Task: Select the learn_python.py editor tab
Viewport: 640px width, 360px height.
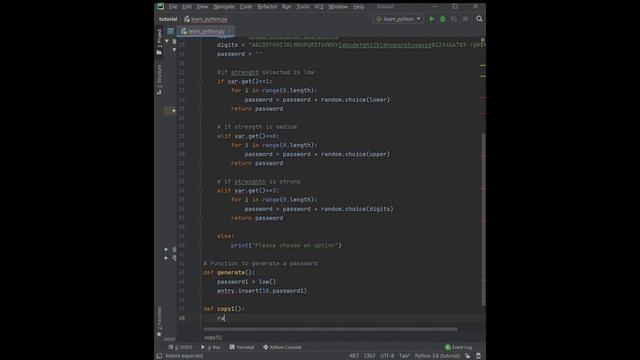Action: point(206,31)
